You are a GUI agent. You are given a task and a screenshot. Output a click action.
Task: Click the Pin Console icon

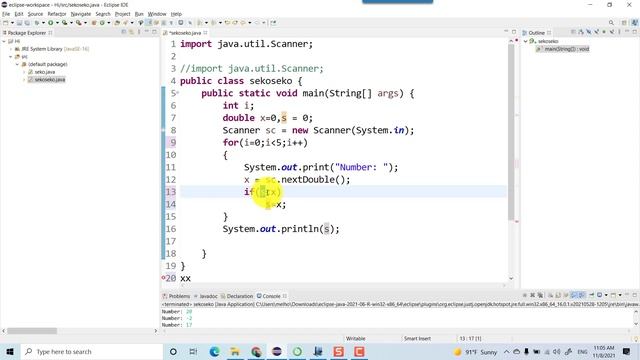(x=591, y=295)
